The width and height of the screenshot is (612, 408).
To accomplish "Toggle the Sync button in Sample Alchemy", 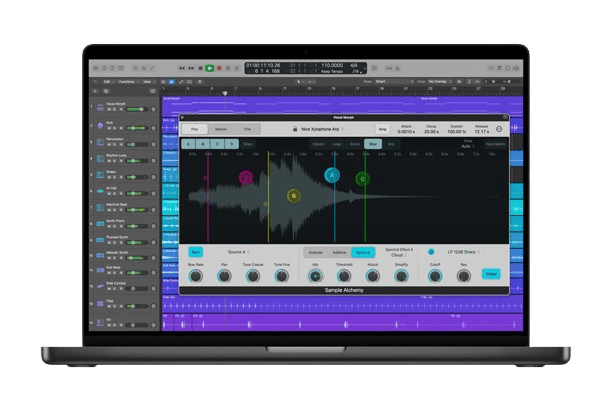I will pos(195,252).
